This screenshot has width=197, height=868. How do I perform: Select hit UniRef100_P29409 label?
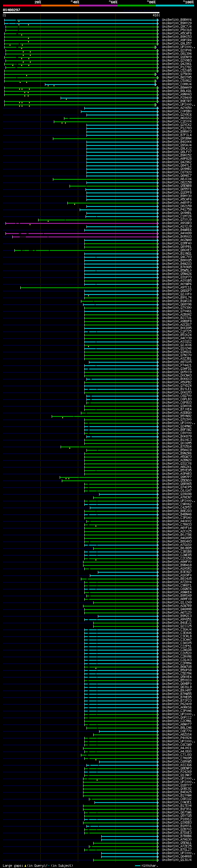(177, 98)
